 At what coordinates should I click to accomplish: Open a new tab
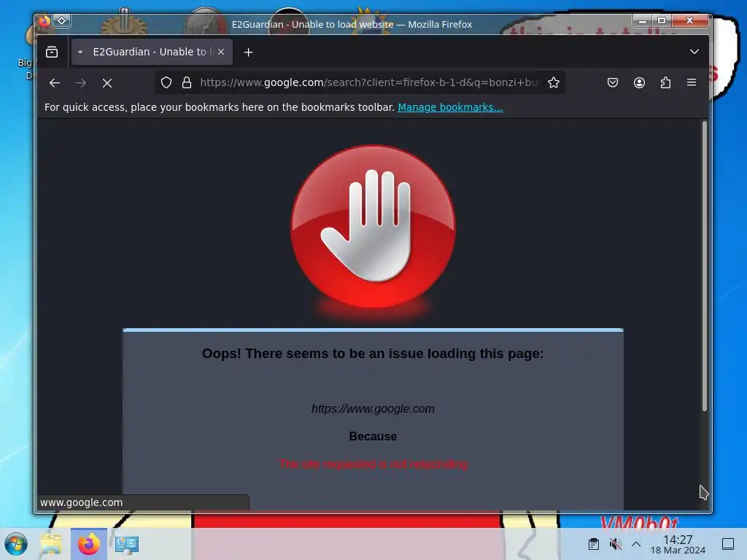(248, 52)
